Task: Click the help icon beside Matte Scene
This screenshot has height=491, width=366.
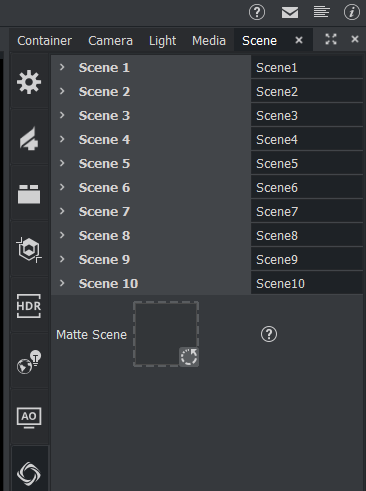Action: [x=269, y=334]
